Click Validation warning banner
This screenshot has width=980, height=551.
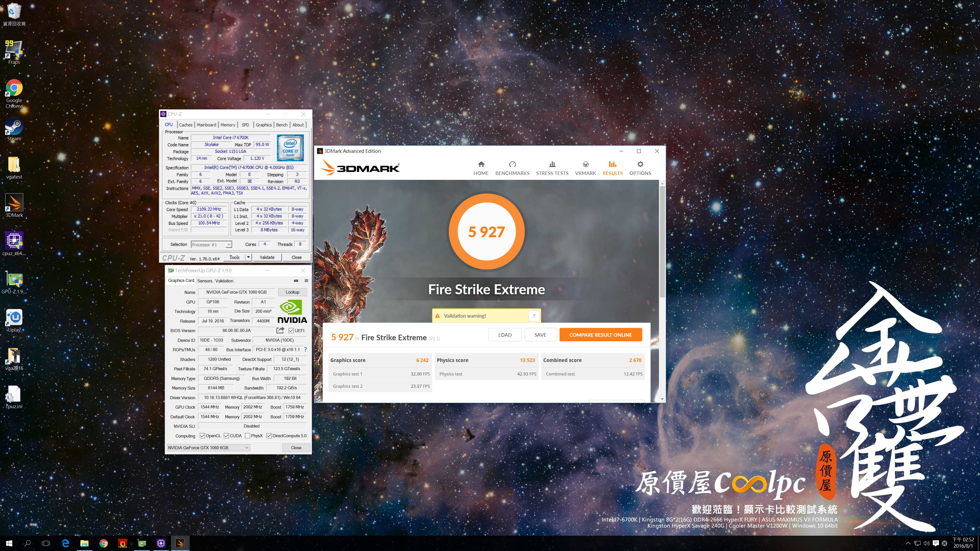pyautogui.click(x=486, y=316)
